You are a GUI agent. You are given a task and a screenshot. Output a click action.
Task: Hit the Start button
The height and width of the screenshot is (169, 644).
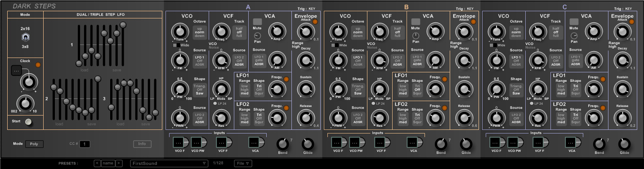click(x=29, y=122)
